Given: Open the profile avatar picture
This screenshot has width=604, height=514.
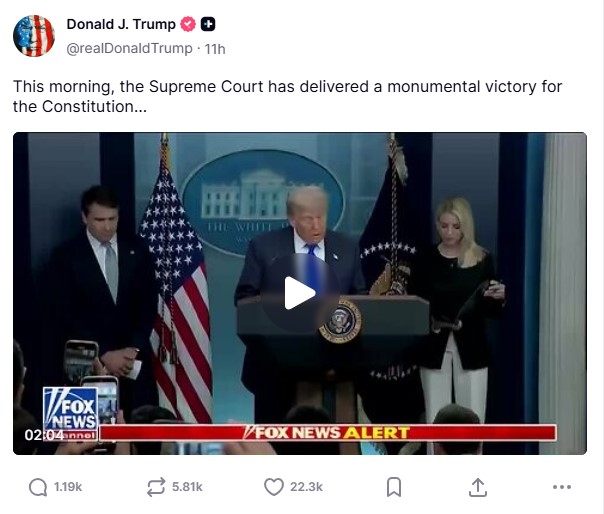Looking at the screenshot, I should tap(34, 36).
